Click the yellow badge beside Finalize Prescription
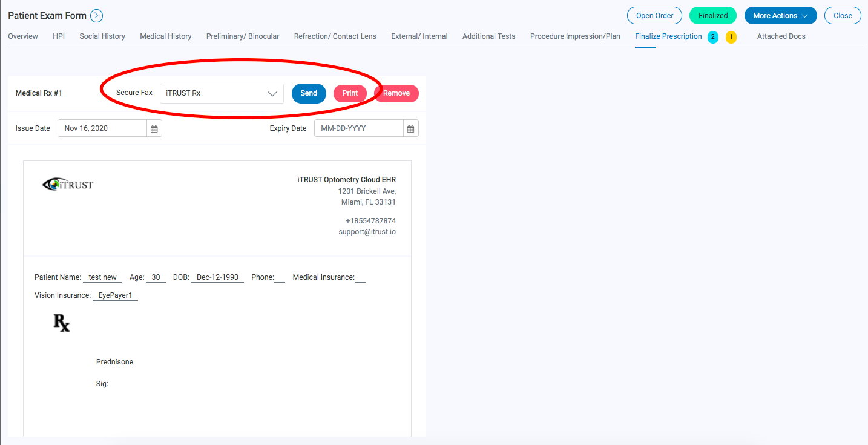Viewport: 868px width, 445px height. (731, 37)
